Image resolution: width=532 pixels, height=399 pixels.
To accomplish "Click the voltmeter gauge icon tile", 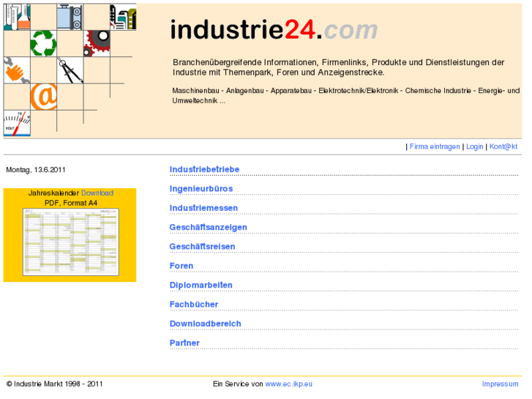I will [x=17, y=123].
